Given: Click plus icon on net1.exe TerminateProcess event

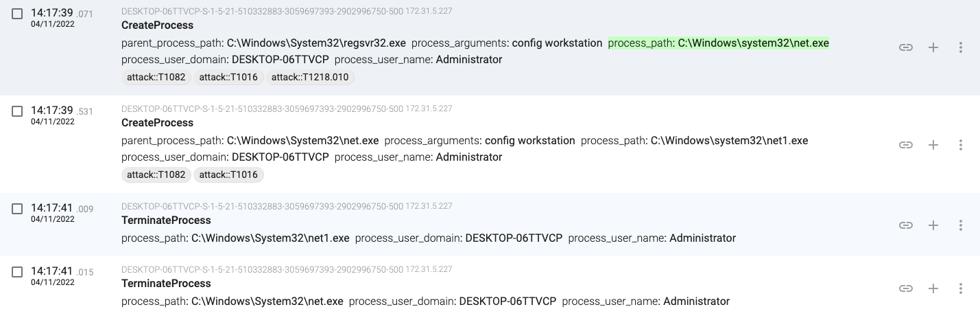Looking at the screenshot, I should (x=933, y=225).
